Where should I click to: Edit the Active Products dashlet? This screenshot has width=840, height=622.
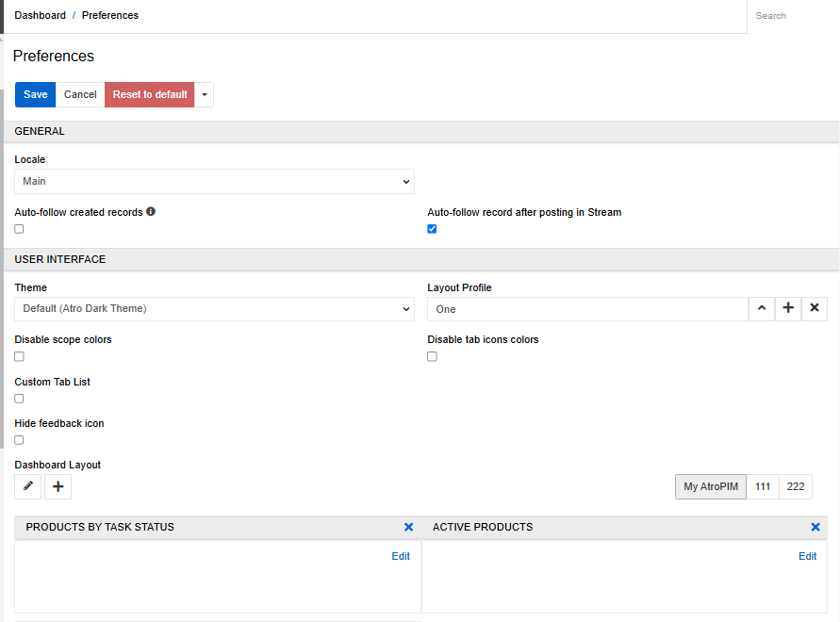click(807, 556)
